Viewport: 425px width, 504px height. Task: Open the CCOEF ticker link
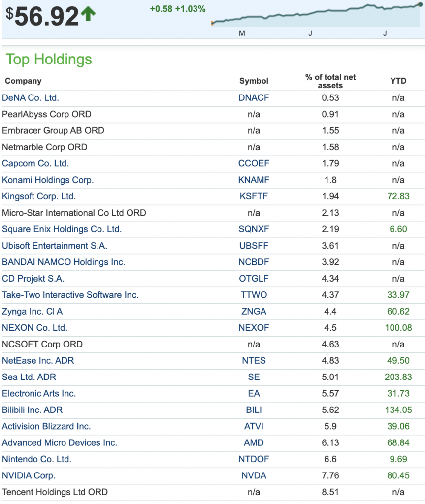(x=254, y=163)
